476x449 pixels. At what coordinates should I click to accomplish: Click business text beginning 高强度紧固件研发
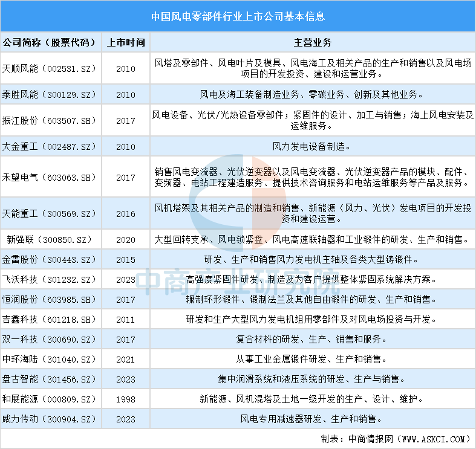coord(311,279)
